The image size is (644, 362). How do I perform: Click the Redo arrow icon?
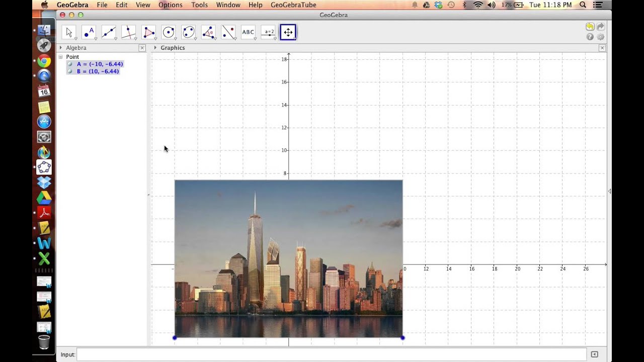tap(601, 27)
